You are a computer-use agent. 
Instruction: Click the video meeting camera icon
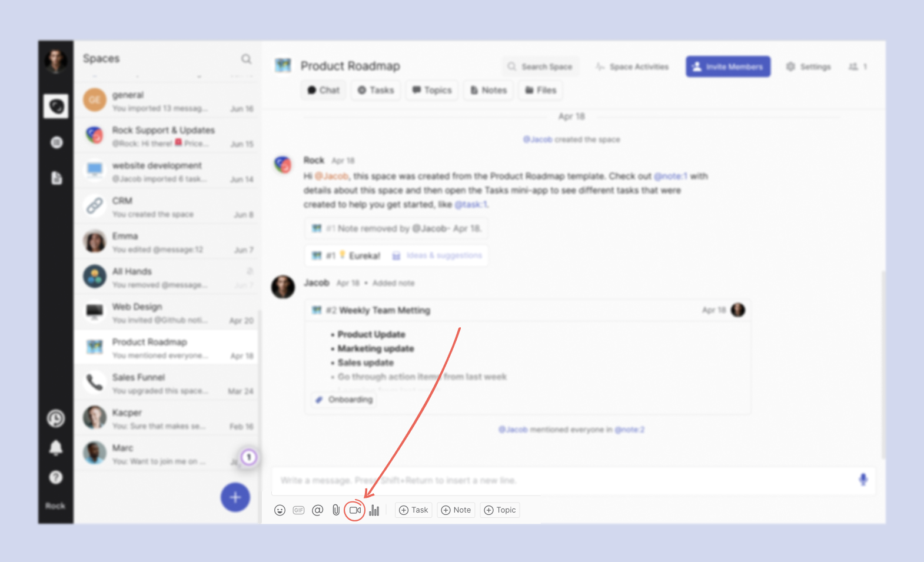coord(355,510)
